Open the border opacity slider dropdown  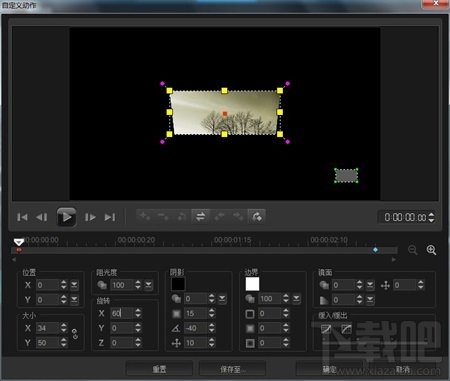point(296,299)
